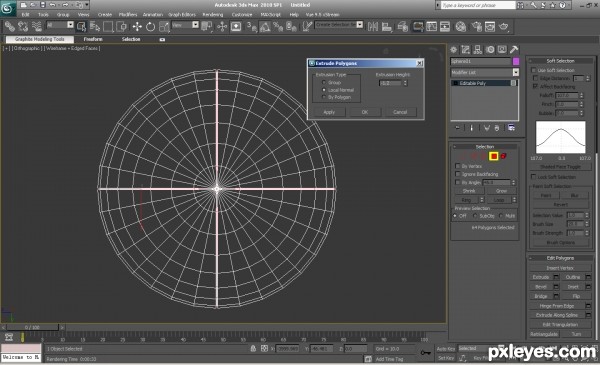Toggle the Percent Snap icon
Viewport: 600px width, 365px height.
(x=278, y=26)
